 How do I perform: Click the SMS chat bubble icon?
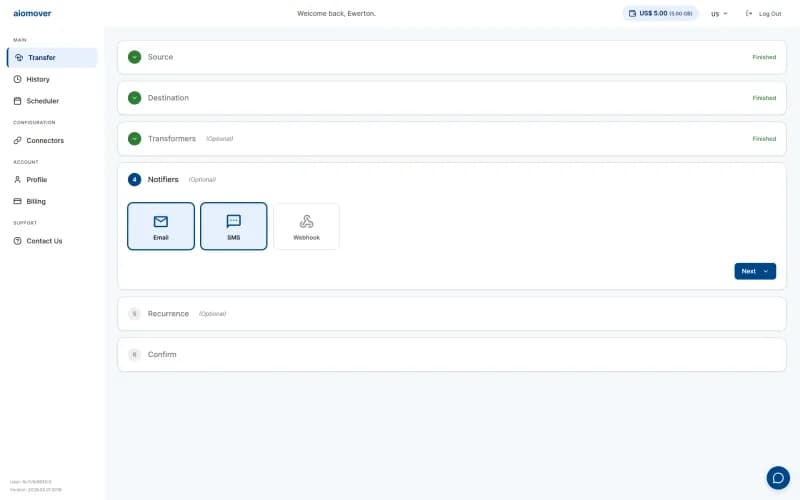pyautogui.click(x=234, y=221)
